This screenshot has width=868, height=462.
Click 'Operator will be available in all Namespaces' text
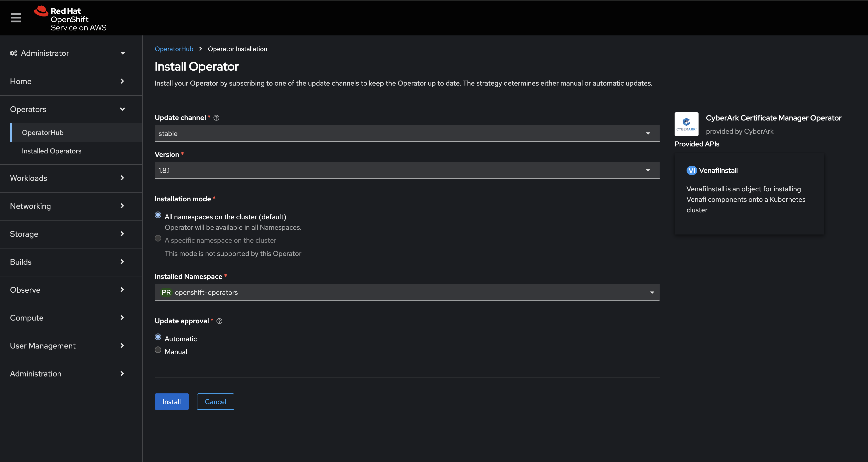(233, 227)
